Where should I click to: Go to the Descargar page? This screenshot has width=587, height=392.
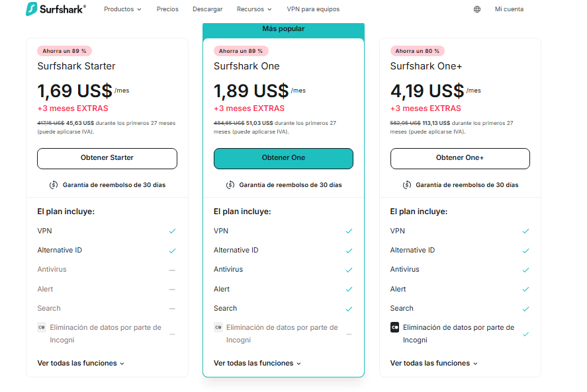pos(207,9)
